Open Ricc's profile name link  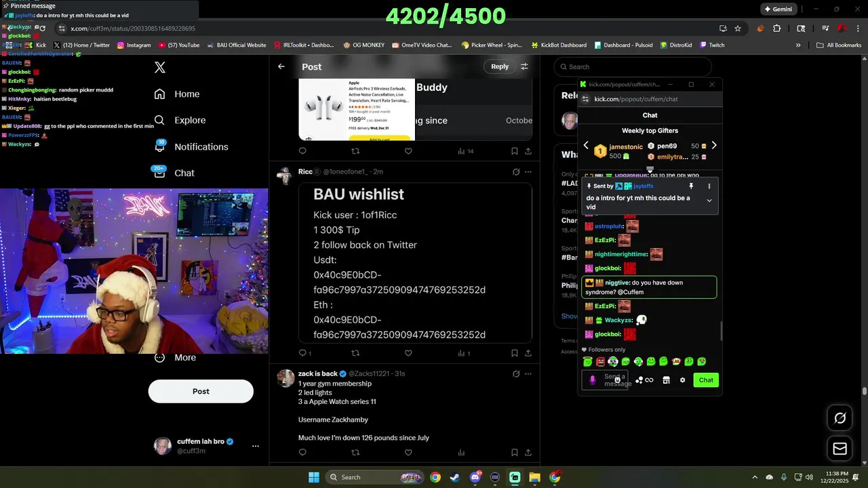click(x=309, y=171)
